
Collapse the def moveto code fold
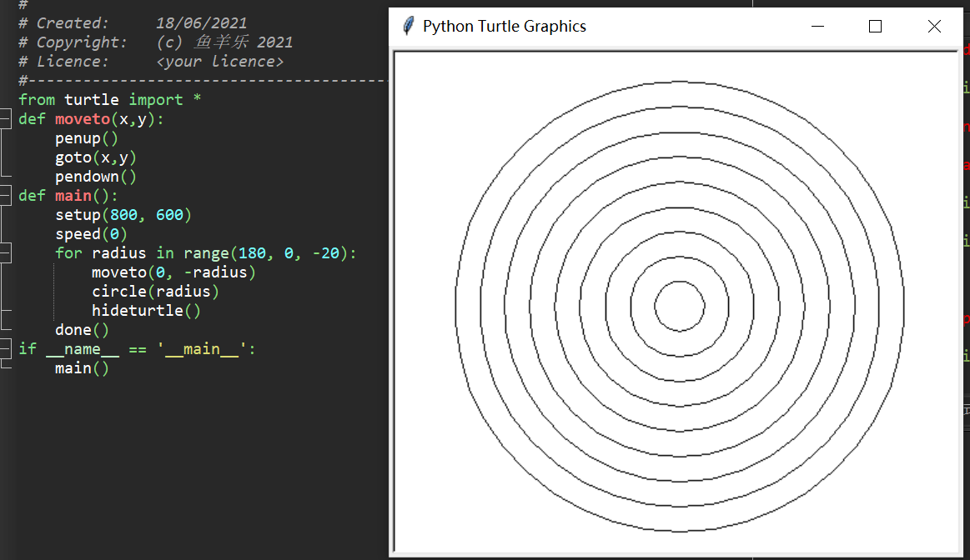pos(6,118)
